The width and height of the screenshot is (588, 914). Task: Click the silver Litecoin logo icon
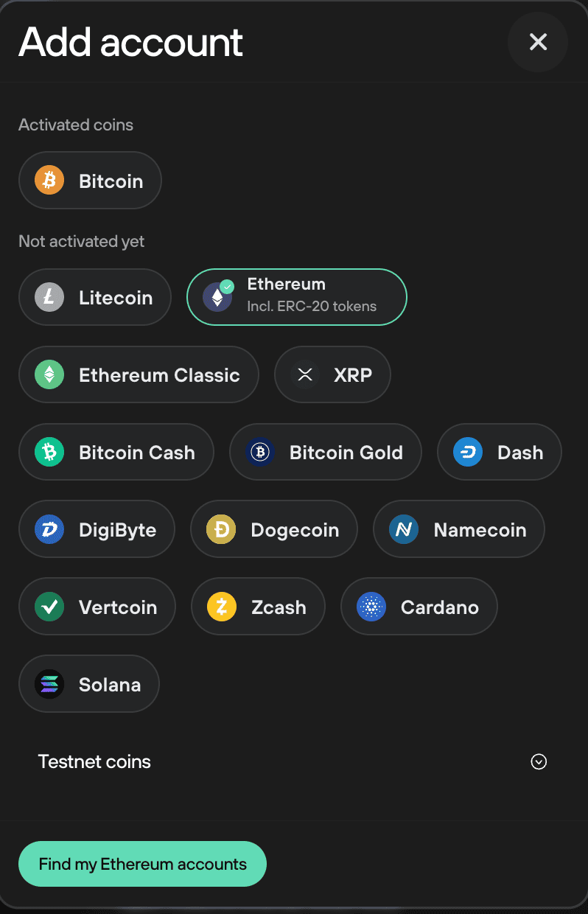pyautogui.click(x=49, y=297)
